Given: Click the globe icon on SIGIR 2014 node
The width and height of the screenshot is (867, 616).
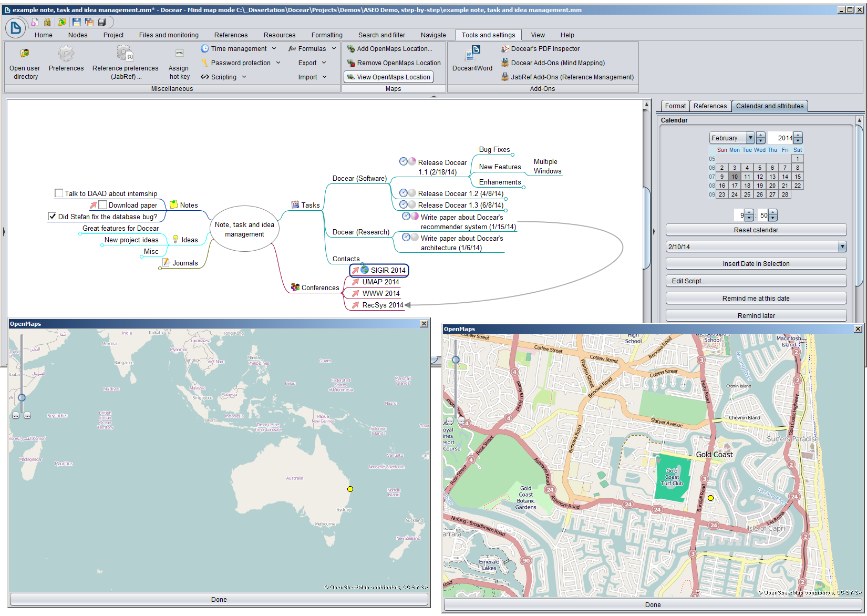Looking at the screenshot, I should pyautogui.click(x=365, y=270).
